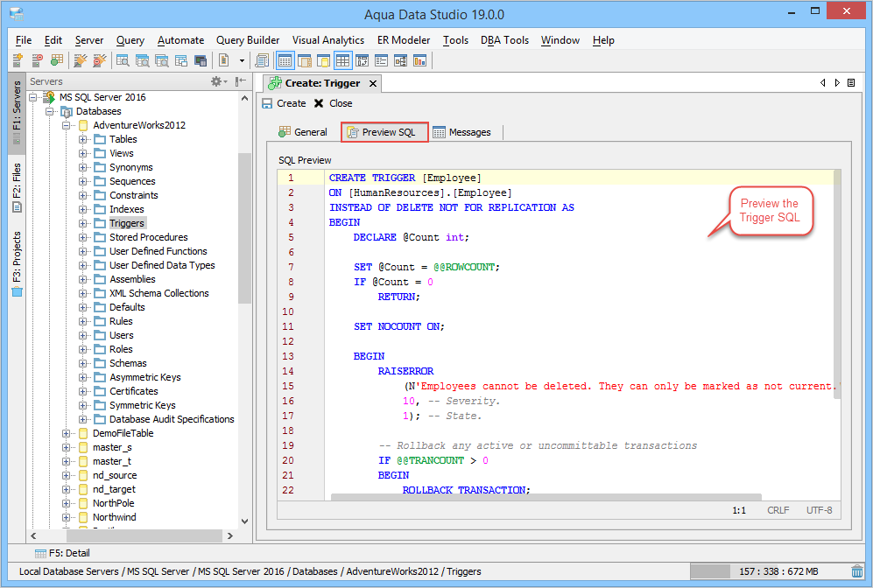Image resolution: width=873 pixels, height=588 pixels.
Task: Collapse the AdventureWorks2012 database node
Action: pos(67,125)
